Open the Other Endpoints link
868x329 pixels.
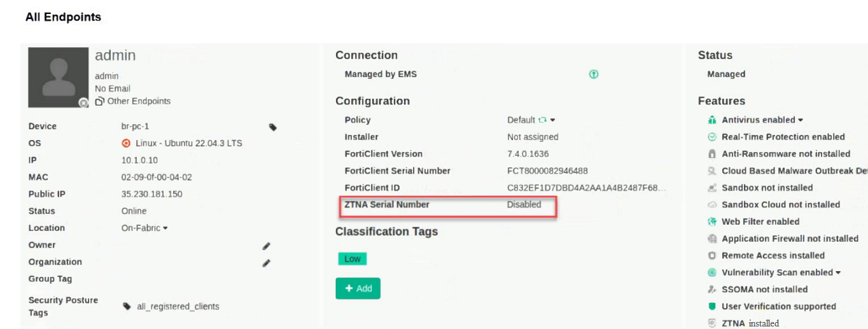(133, 101)
